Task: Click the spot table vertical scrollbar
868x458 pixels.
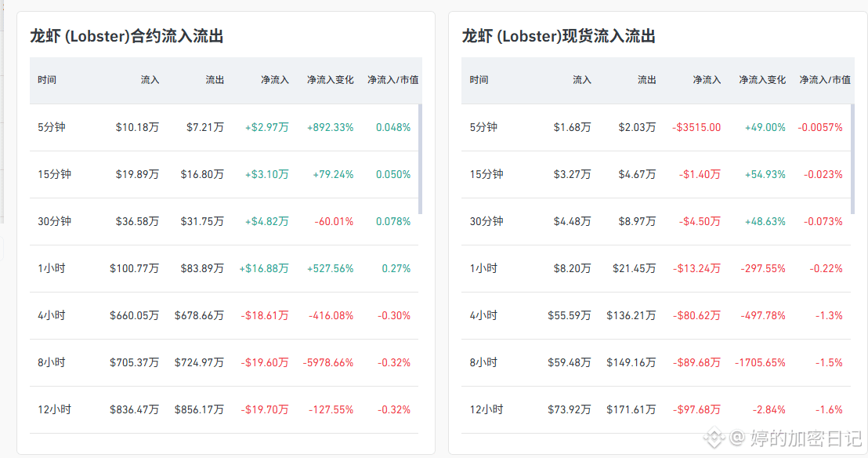Action: click(852, 158)
